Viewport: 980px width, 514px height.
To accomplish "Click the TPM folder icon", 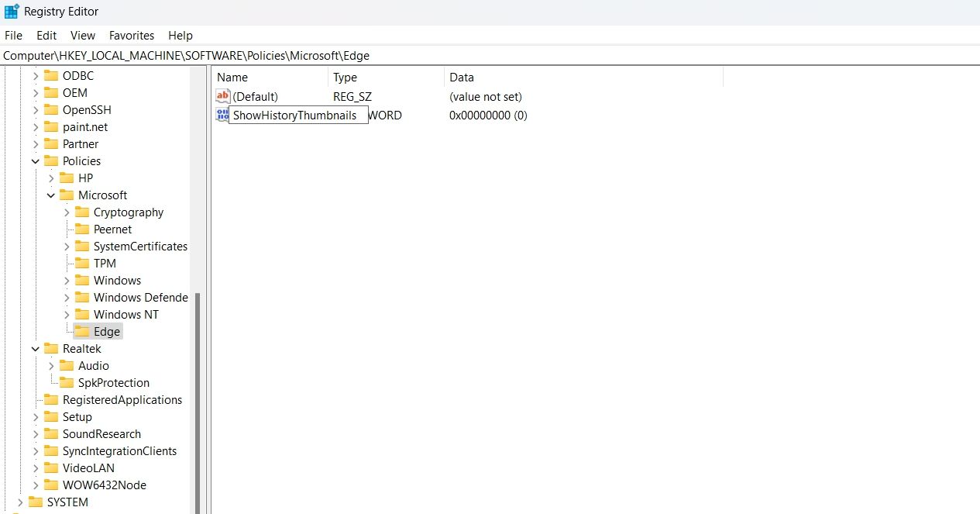I will [x=82, y=264].
